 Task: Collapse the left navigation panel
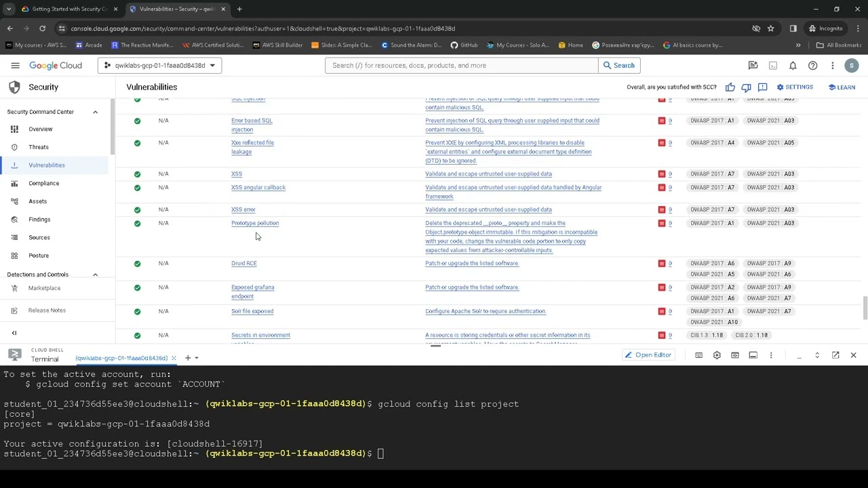pyautogui.click(x=14, y=333)
